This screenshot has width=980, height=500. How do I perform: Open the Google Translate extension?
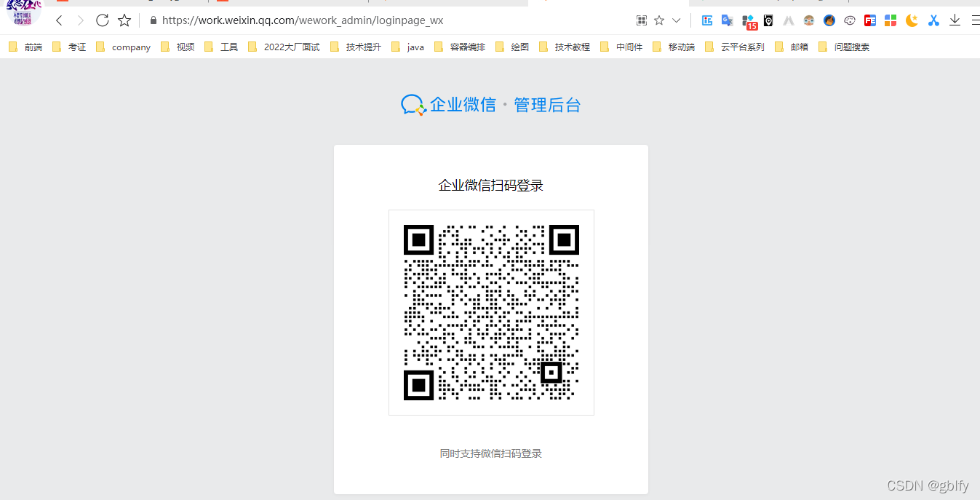coord(727,20)
